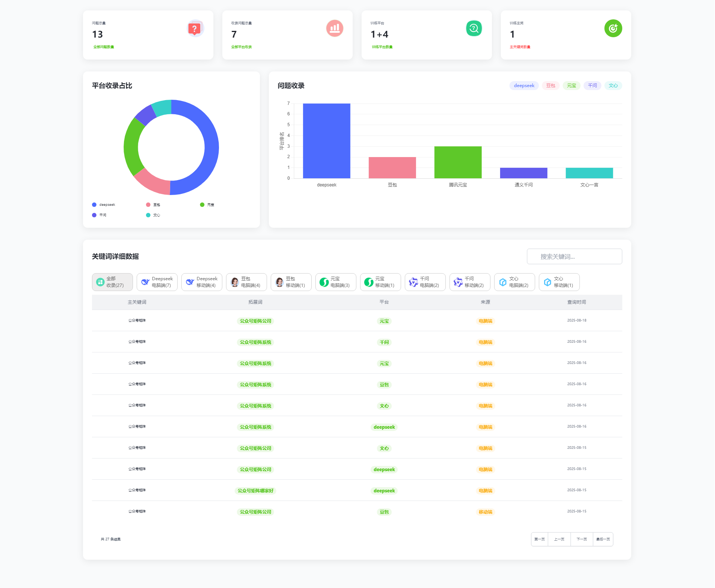Toggle 千问 legend pill in 问题收录 chart

coord(592,86)
